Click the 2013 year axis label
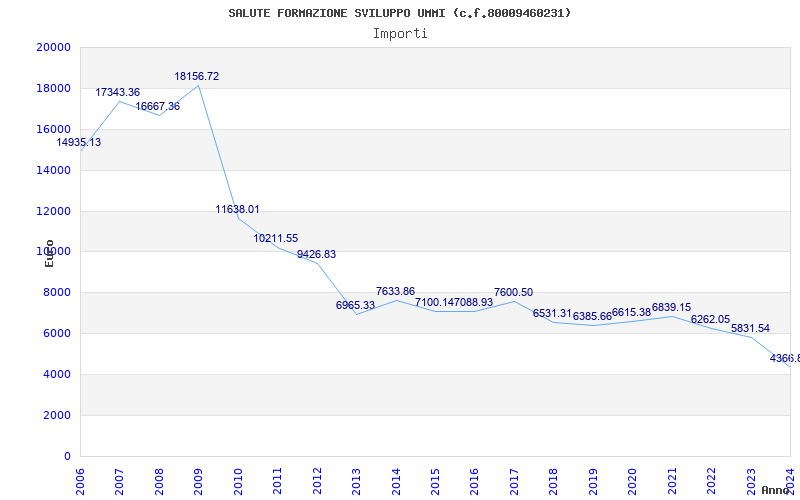This screenshot has width=800, height=500. [x=356, y=482]
